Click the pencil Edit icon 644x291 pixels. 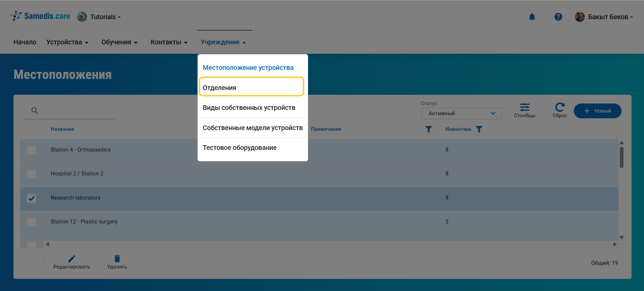72,259
